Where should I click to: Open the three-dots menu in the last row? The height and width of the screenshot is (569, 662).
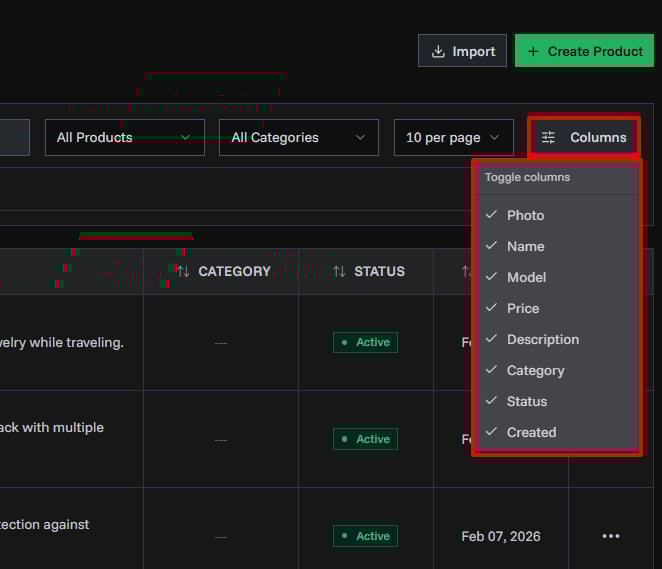(x=611, y=536)
